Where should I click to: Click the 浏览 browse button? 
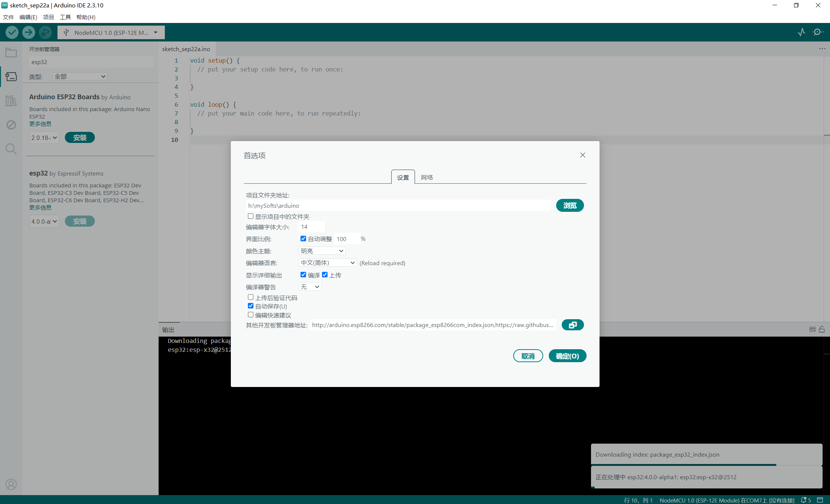[x=570, y=206]
